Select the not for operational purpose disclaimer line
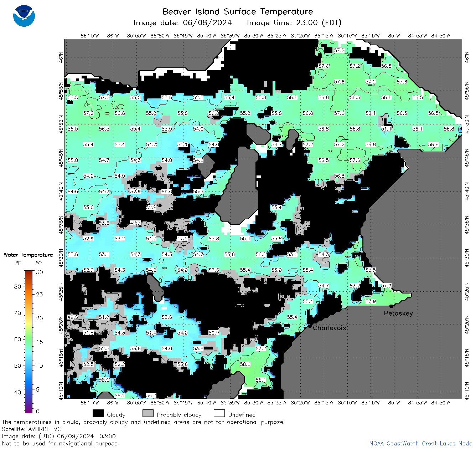476x449 pixels. [143, 422]
